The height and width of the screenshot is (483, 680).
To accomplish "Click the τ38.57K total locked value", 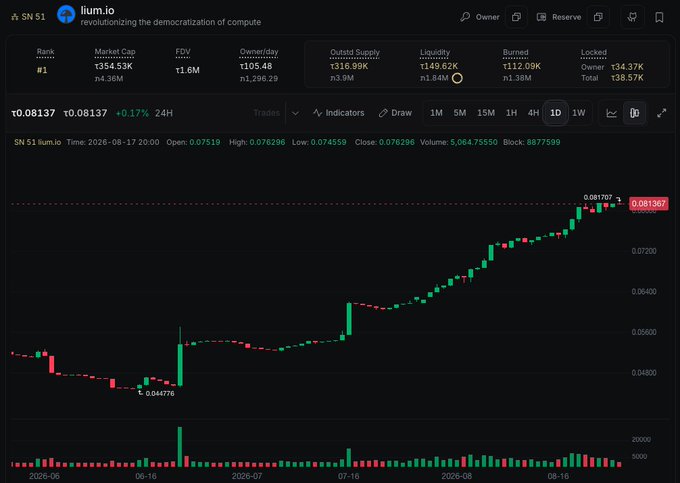I will (x=627, y=78).
